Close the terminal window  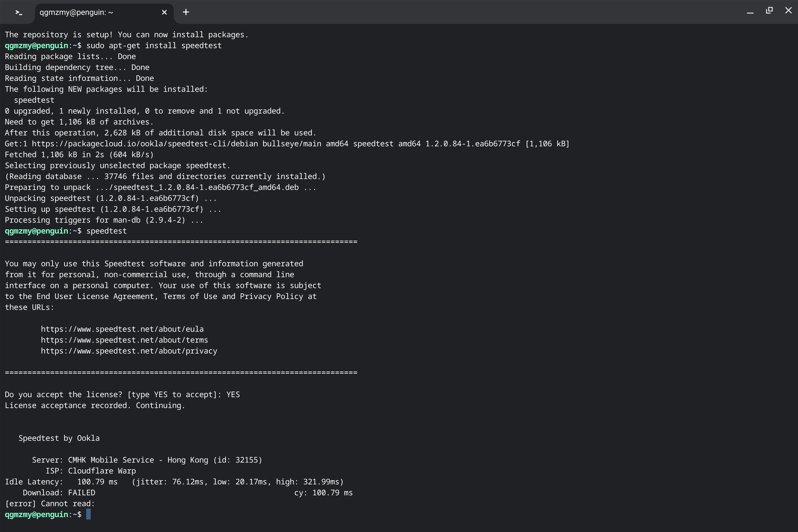click(788, 11)
